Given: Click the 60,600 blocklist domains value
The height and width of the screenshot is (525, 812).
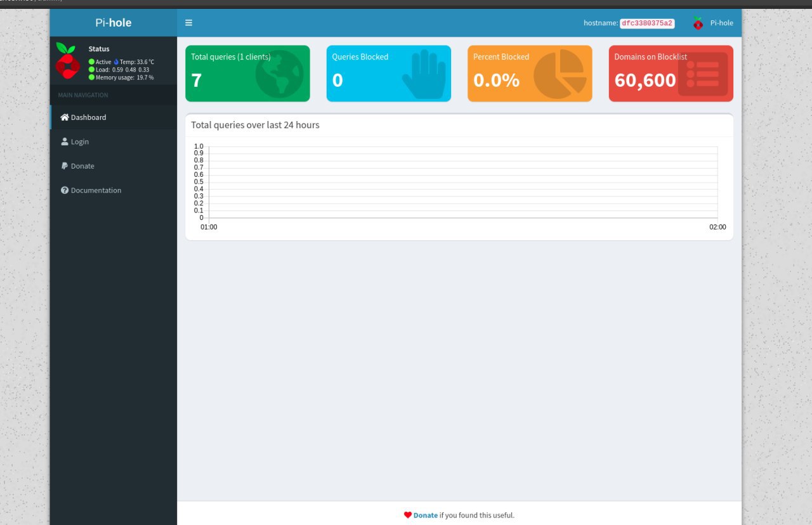Looking at the screenshot, I should 645,81.
